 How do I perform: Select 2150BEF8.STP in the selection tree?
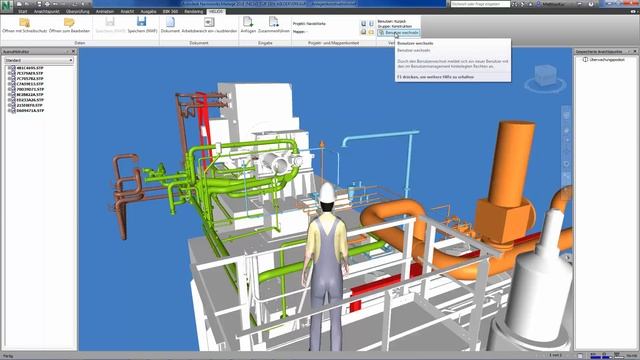click(29, 105)
